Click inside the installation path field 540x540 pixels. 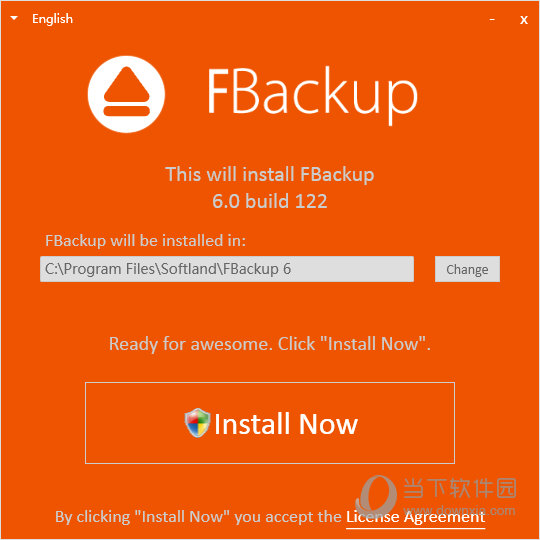point(227,269)
